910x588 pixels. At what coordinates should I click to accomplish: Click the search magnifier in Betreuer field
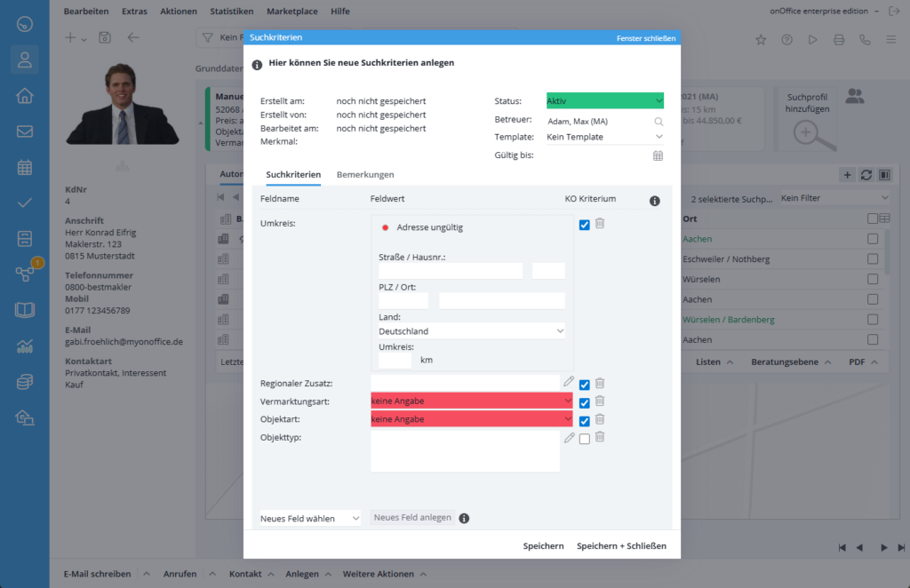click(659, 121)
